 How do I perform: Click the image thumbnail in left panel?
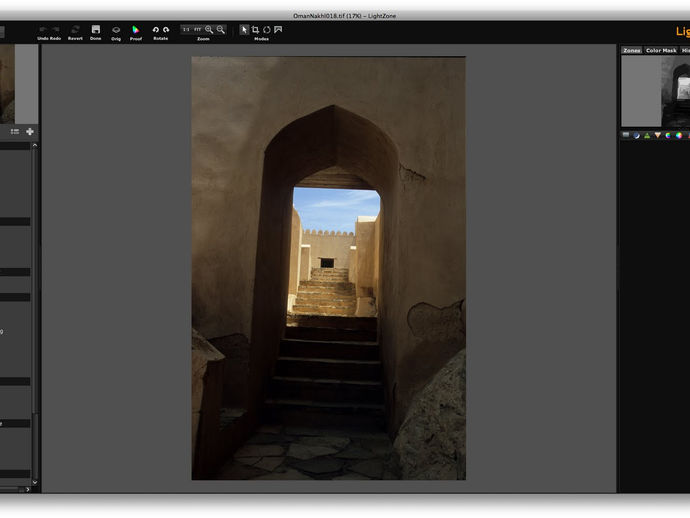(7, 84)
